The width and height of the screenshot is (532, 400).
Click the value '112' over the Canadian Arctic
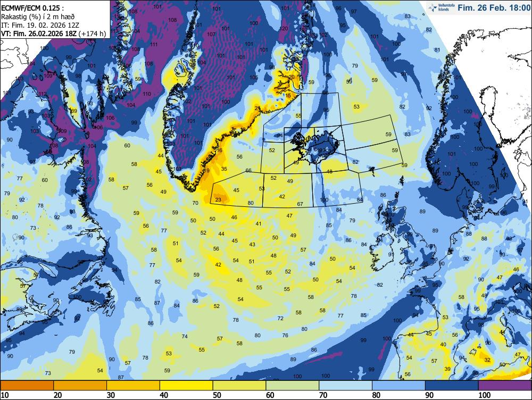(43, 94)
